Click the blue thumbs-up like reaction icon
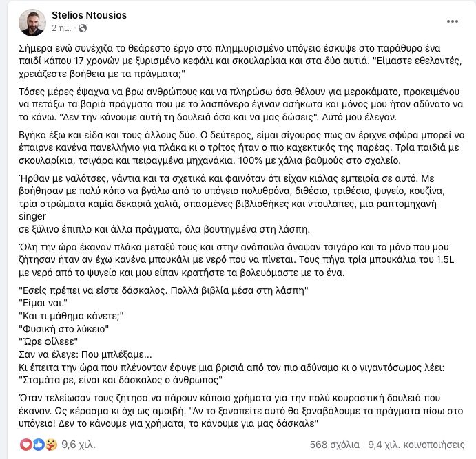This screenshot has height=459, width=476. click(39, 445)
